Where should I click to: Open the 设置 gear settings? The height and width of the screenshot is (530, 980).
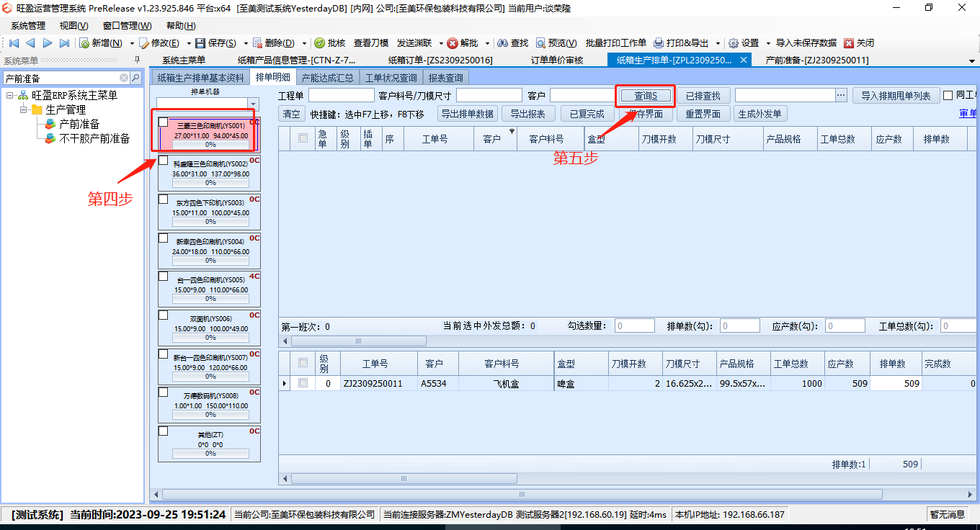[744, 43]
